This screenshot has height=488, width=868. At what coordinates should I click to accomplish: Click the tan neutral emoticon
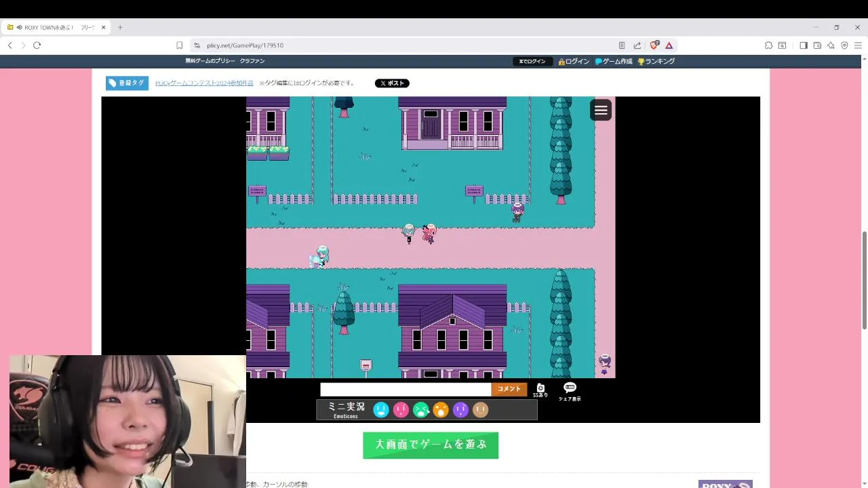[x=480, y=409]
